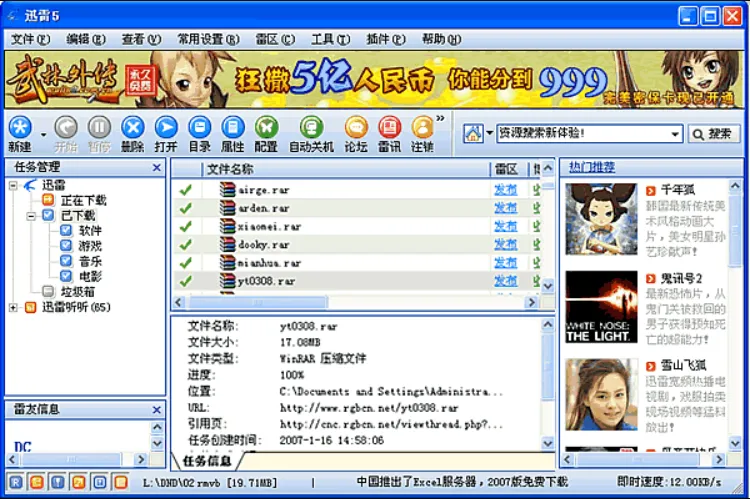Open the 热门推荐 link

pos(592,167)
